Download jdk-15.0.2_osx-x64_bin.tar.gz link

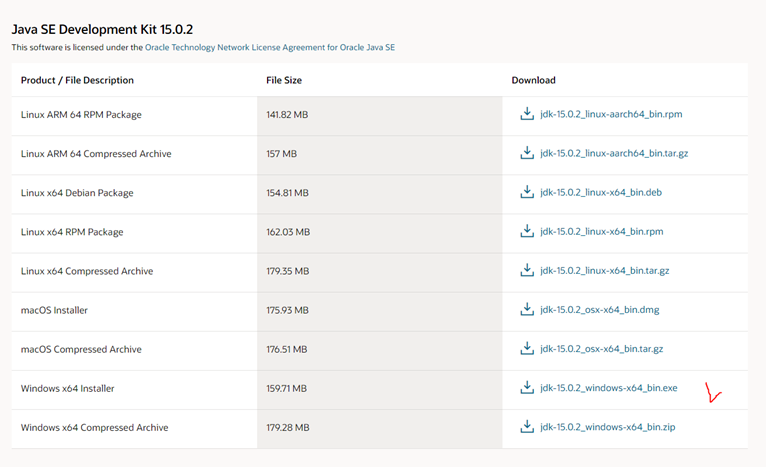click(602, 349)
